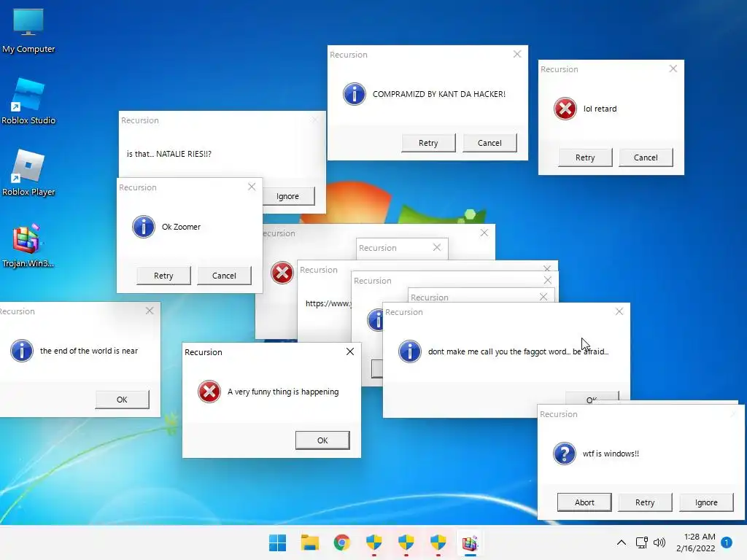
Task: Click the error icon beside A very funny thing
Action: coord(209,392)
